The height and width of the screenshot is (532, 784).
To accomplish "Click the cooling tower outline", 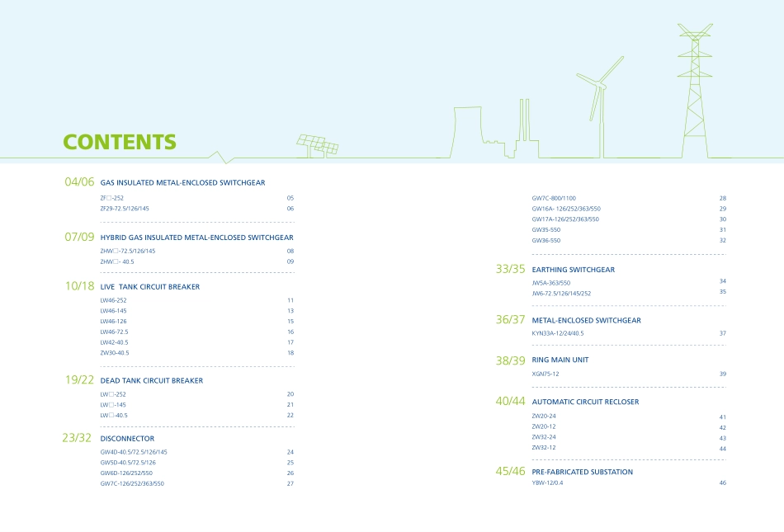I will pos(467,132).
